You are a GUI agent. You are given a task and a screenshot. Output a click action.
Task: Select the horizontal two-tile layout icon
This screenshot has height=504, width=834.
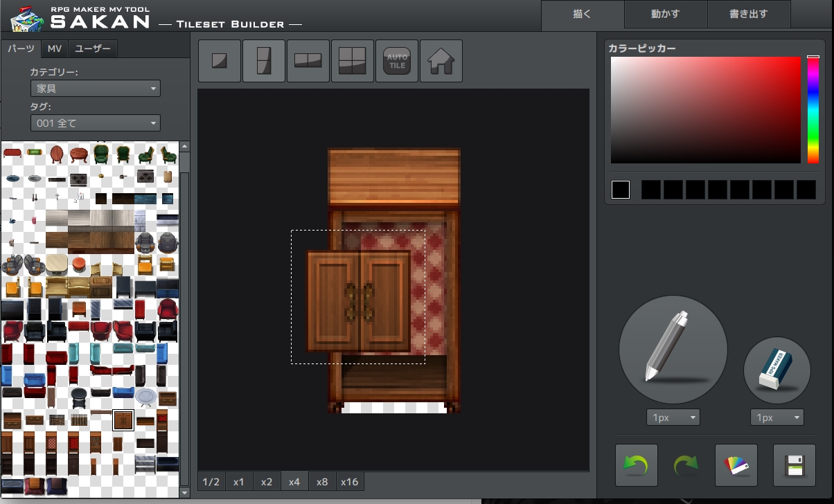point(308,61)
